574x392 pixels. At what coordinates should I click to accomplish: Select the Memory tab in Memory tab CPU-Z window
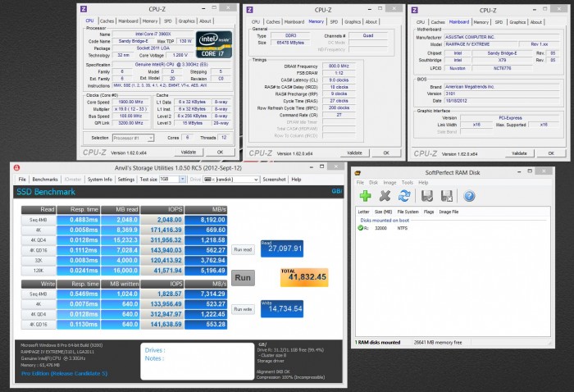pos(316,21)
